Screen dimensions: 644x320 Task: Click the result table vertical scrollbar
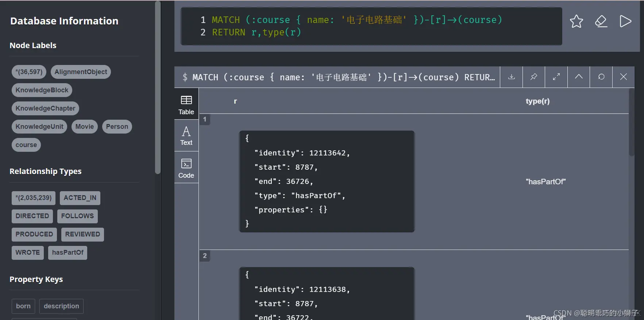632,122
